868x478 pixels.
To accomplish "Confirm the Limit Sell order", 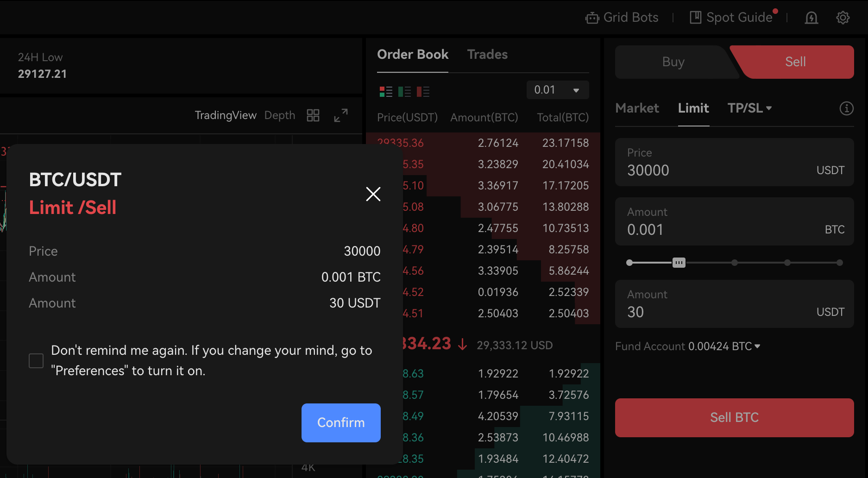I will pos(341,422).
